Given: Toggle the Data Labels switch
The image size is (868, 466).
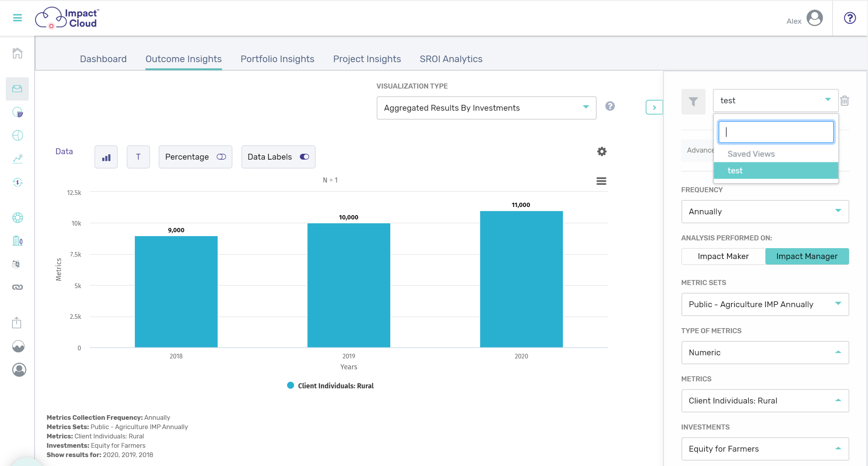Looking at the screenshot, I should pos(304,157).
